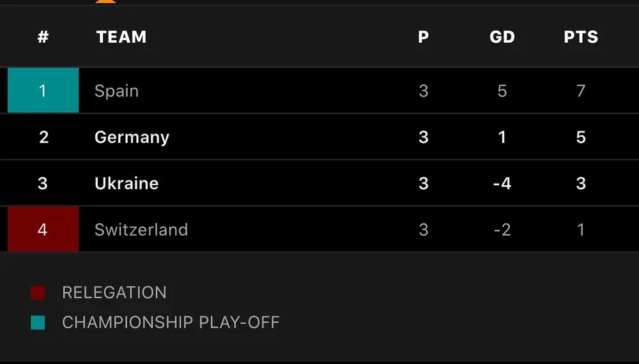
Task: Click the P (played) column header
Action: (x=423, y=37)
